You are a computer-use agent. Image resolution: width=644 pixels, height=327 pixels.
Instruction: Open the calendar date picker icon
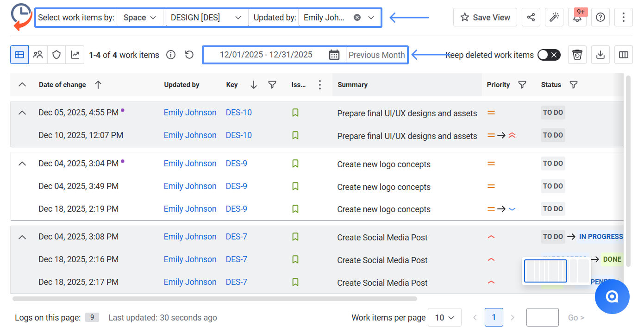tap(334, 55)
